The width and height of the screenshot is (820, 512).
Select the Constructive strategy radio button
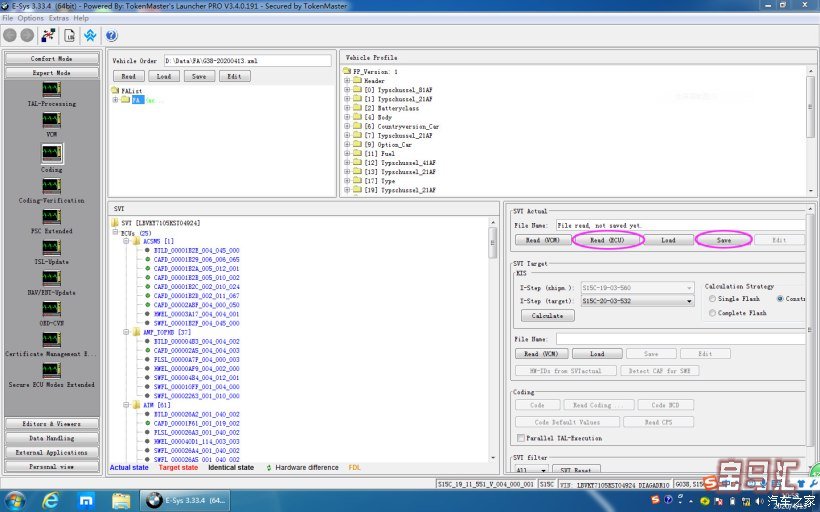pyautogui.click(x=780, y=299)
